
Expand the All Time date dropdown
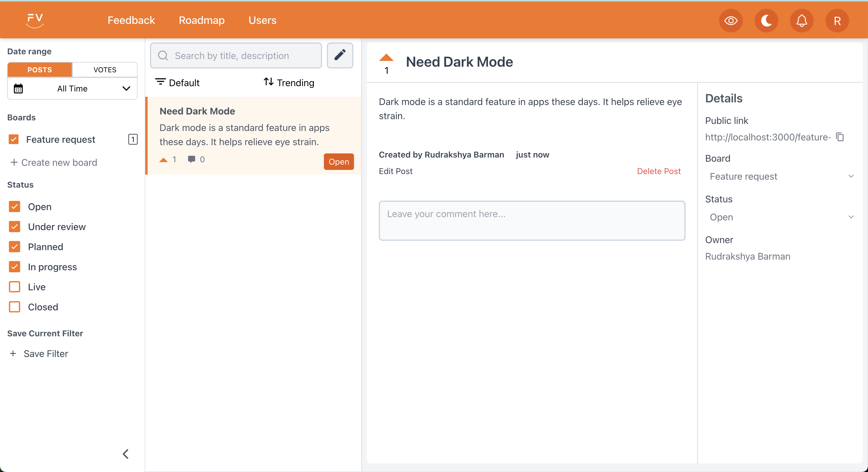tap(72, 88)
